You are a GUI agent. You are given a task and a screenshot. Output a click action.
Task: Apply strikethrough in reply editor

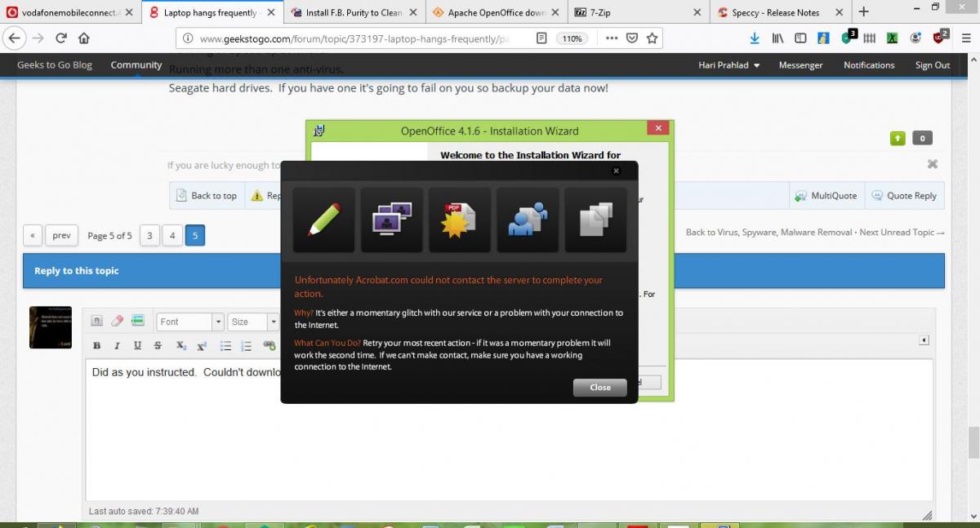pyautogui.click(x=158, y=346)
